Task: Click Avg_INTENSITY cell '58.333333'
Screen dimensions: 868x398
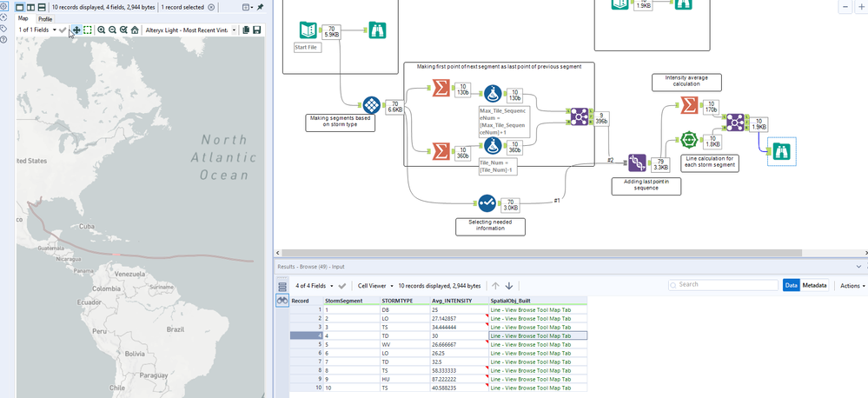Action: pyautogui.click(x=459, y=370)
